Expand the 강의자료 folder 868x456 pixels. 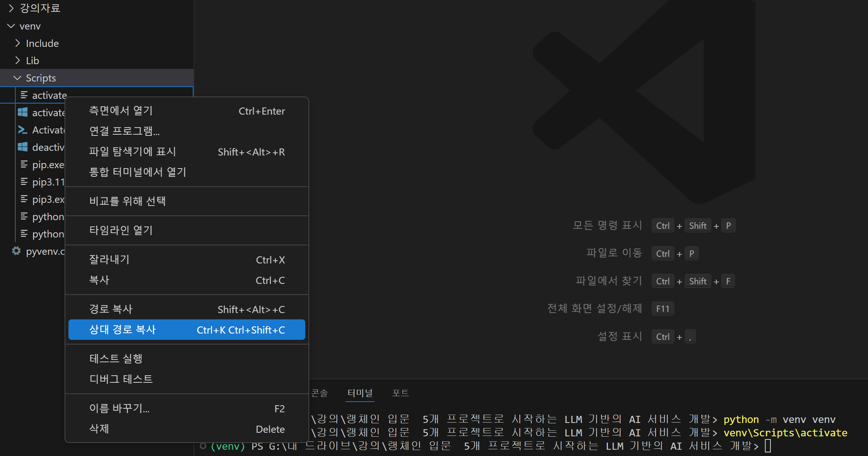(11, 8)
